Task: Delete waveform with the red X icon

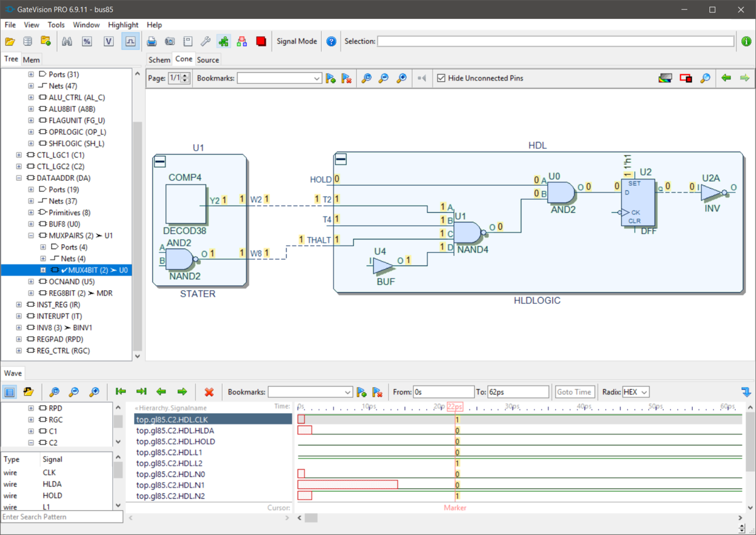Action: click(x=209, y=392)
